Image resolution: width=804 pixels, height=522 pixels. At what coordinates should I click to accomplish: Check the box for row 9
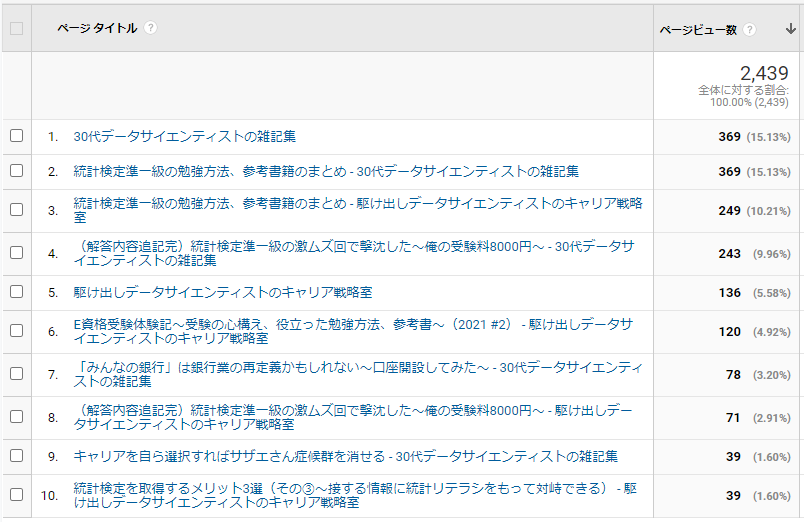[x=16, y=456]
